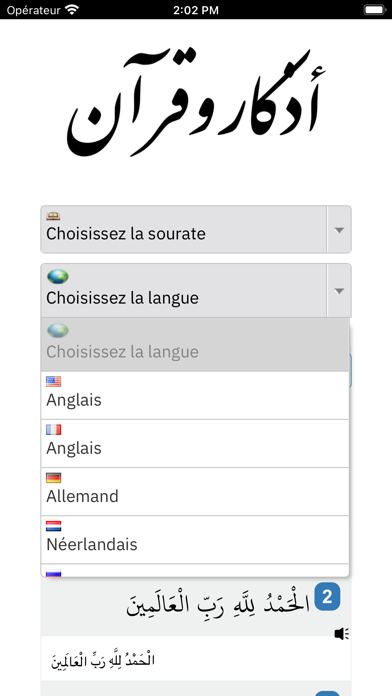Open the sourate dropdown arrow
392x696 pixels.
(x=339, y=229)
